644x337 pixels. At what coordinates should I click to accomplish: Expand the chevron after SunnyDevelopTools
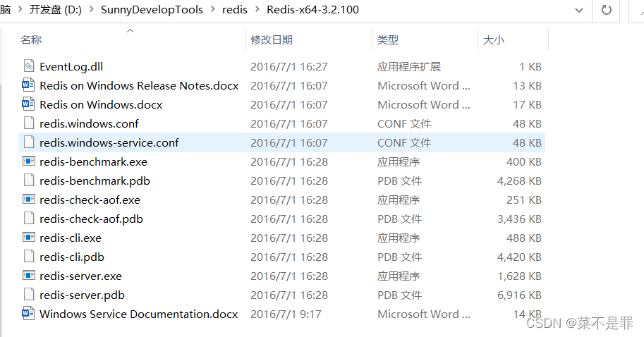click(213, 9)
